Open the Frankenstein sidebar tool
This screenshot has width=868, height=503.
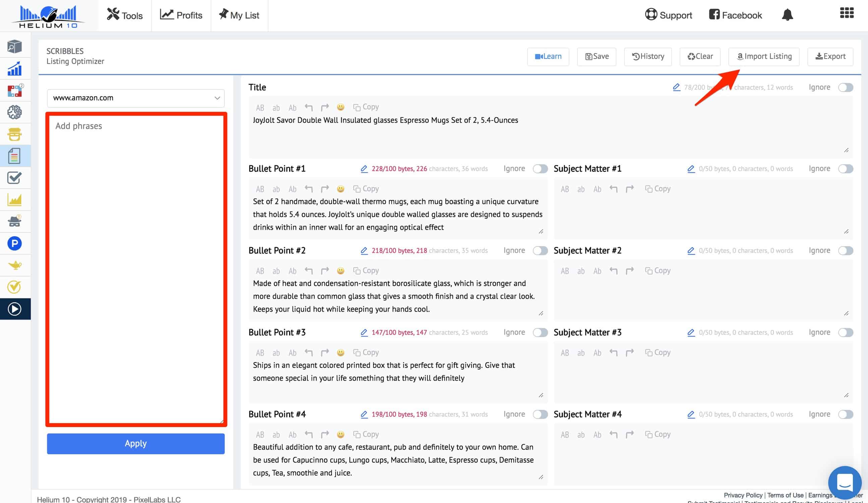pos(14,134)
